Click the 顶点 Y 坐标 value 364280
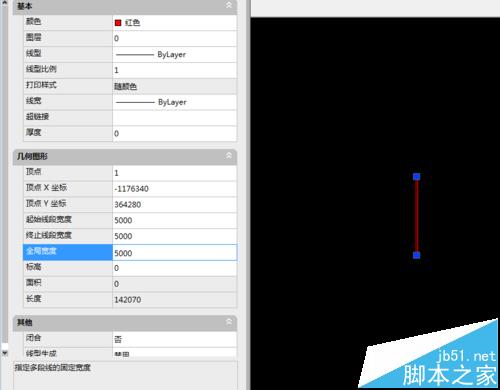The height and width of the screenshot is (390, 500). tap(175, 204)
